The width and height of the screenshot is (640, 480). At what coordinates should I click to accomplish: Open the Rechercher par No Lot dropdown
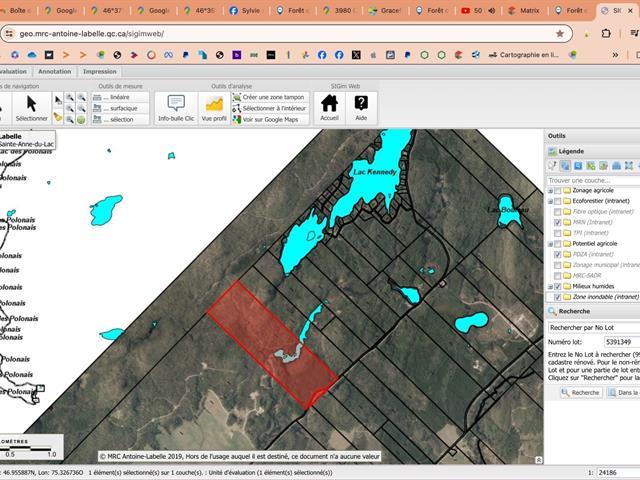pos(594,327)
